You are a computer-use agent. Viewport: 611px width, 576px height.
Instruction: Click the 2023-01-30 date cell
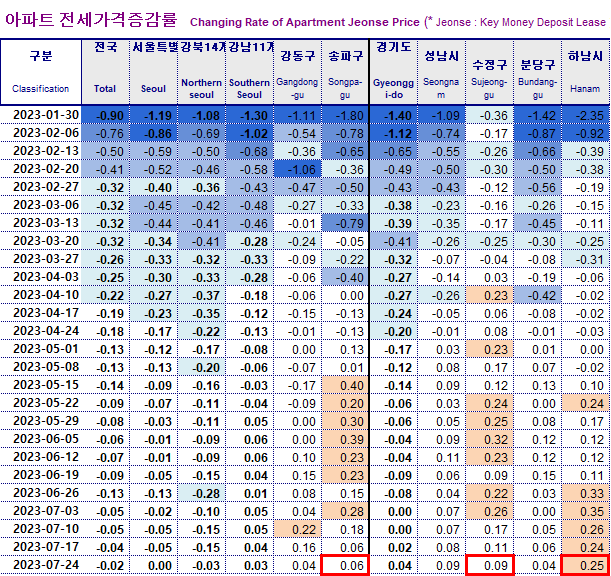click(x=41, y=115)
